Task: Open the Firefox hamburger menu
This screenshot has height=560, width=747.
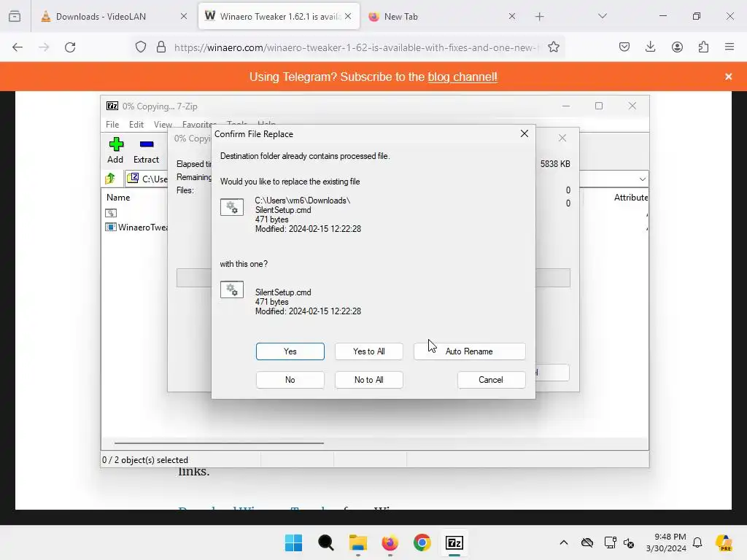Action: [x=729, y=47]
